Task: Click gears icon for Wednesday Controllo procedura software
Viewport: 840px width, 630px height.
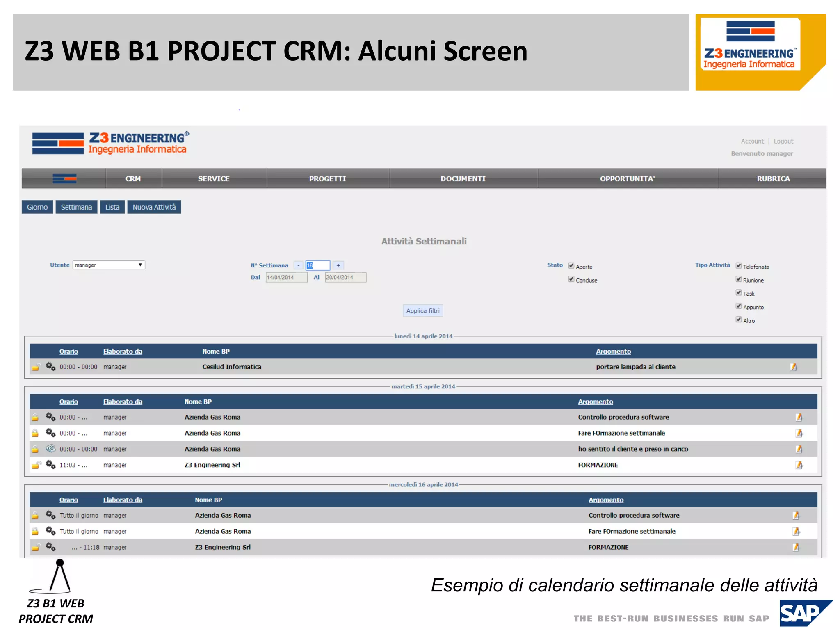Action: 50,515
